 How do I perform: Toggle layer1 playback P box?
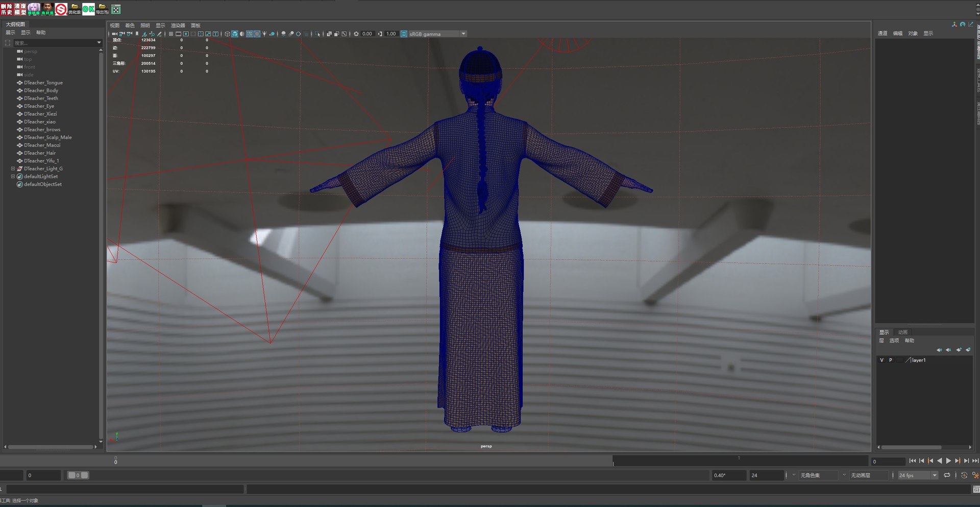[x=891, y=360]
